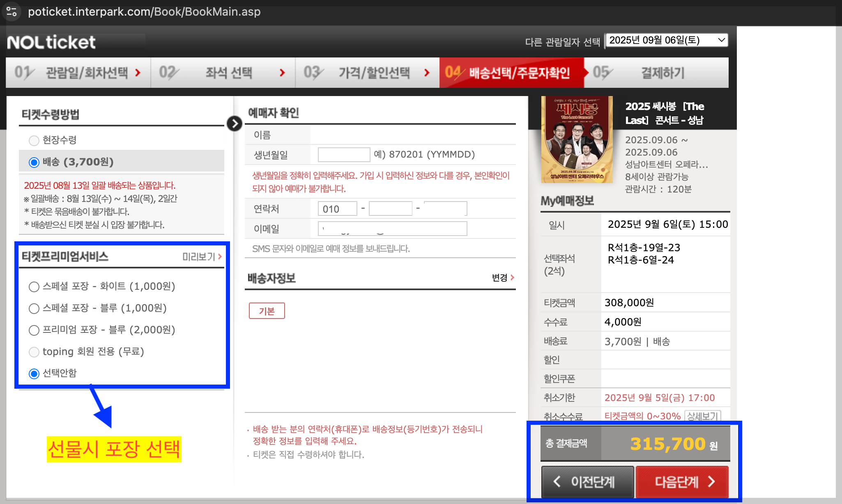Image resolution: width=842 pixels, height=504 pixels.
Task: Choose 스페셜 포장 - 화이트 packaging
Action: point(34,286)
